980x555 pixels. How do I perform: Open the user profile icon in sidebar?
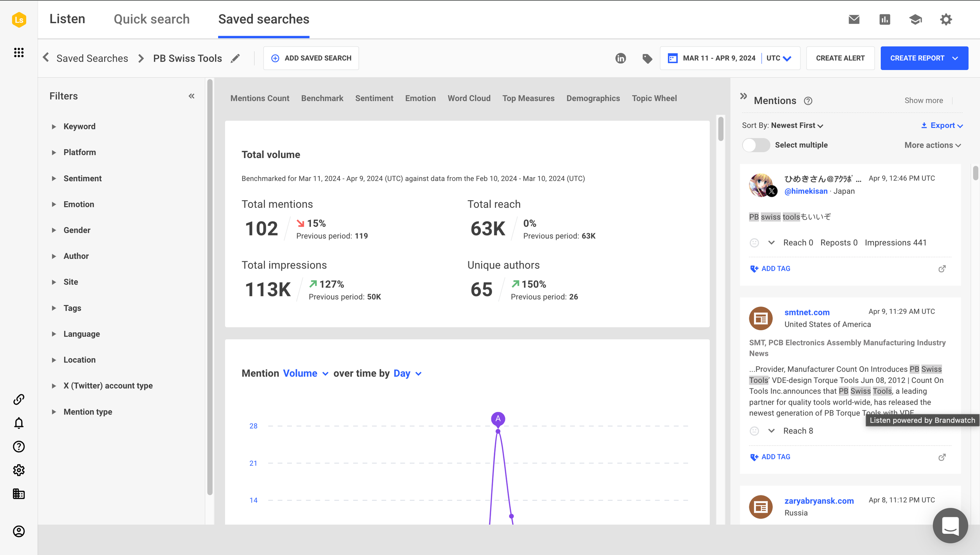click(x=19, y=531)
